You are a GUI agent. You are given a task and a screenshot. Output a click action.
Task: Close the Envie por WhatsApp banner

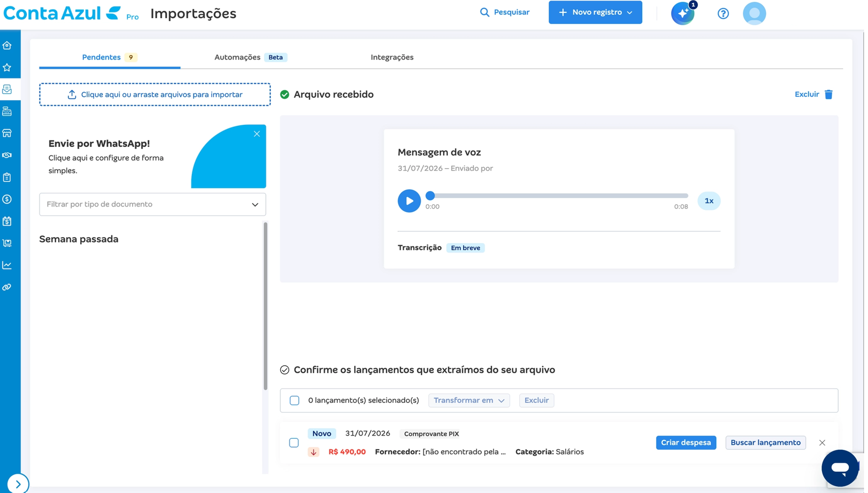(x=257, y=134)
